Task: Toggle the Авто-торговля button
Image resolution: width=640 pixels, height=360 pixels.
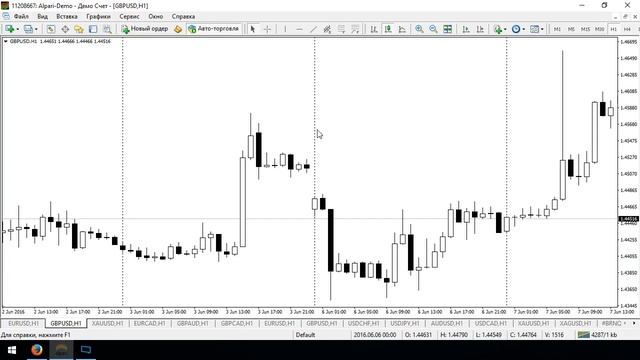Action: tap(213, 29)
